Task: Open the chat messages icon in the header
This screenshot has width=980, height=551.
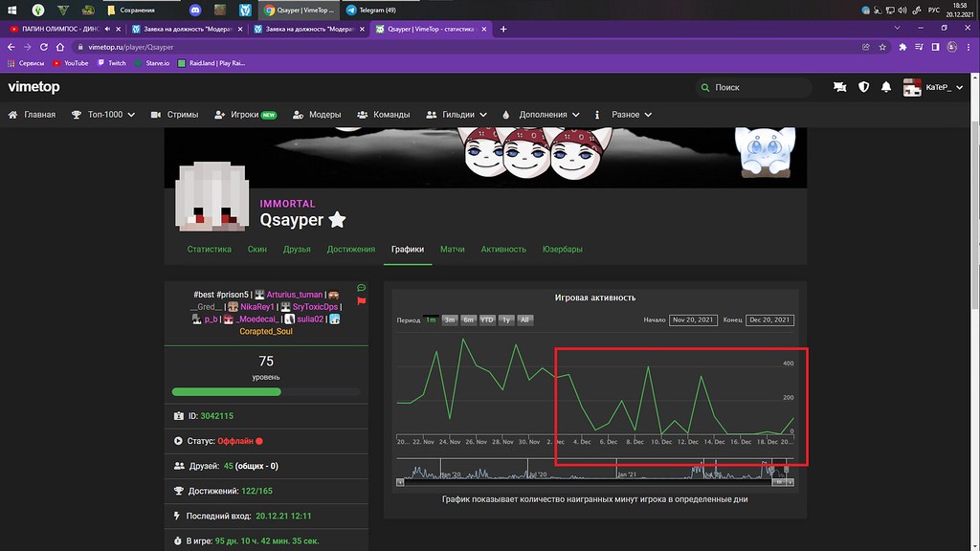Action: point(839,87)
